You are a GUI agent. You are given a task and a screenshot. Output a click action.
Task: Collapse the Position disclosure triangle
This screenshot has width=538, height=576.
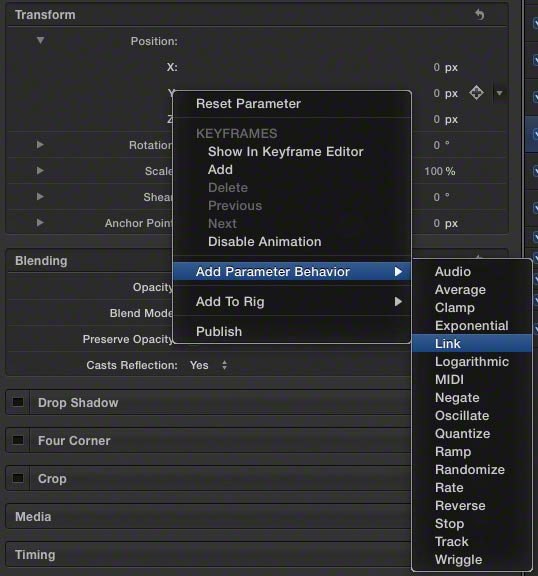tap(40, 40)
